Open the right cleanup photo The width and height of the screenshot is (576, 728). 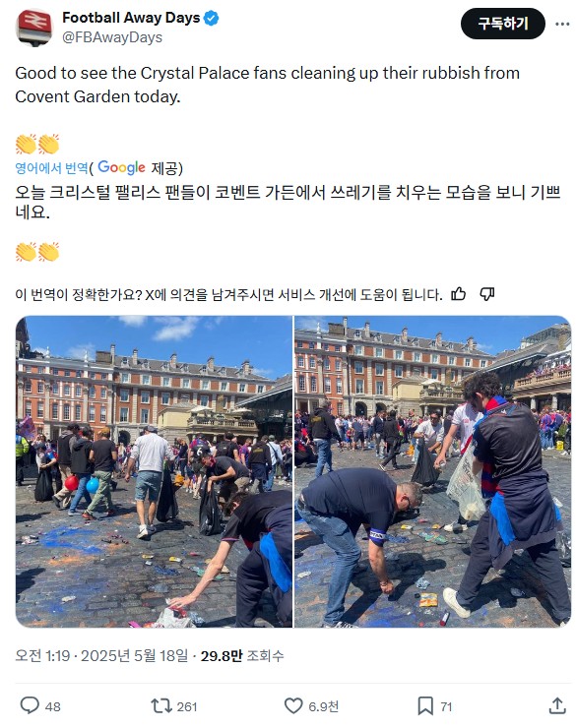click(x=432, y=471)
